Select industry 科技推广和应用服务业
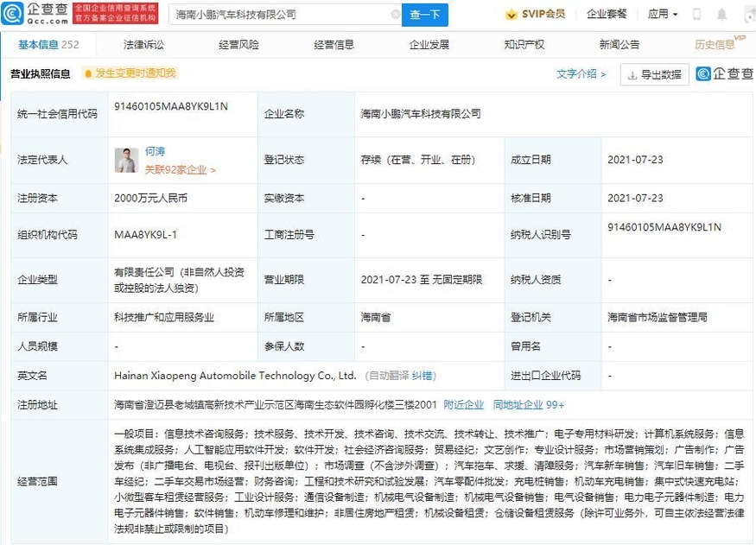Screen dimensions: 756x545 pos(164,318)
